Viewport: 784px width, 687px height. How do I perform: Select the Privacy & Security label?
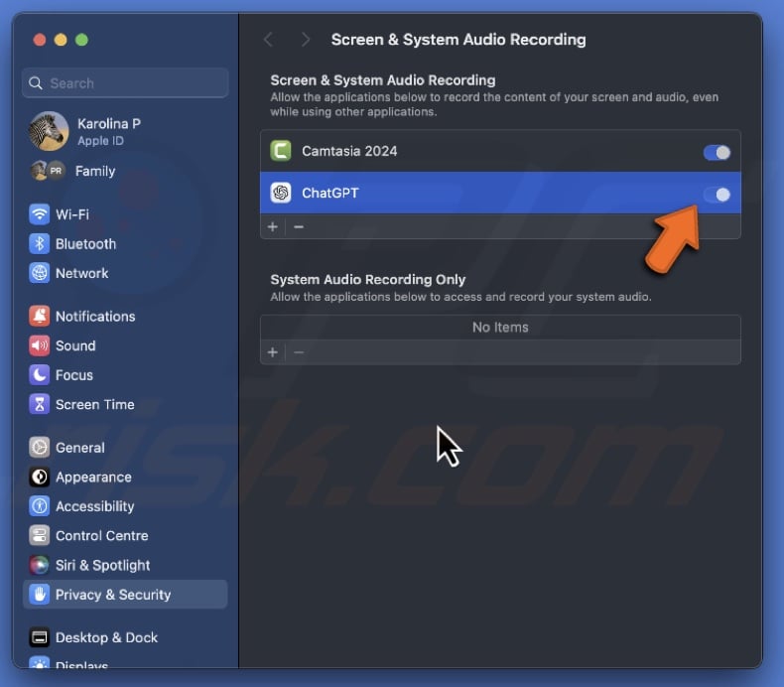point(113,595)
